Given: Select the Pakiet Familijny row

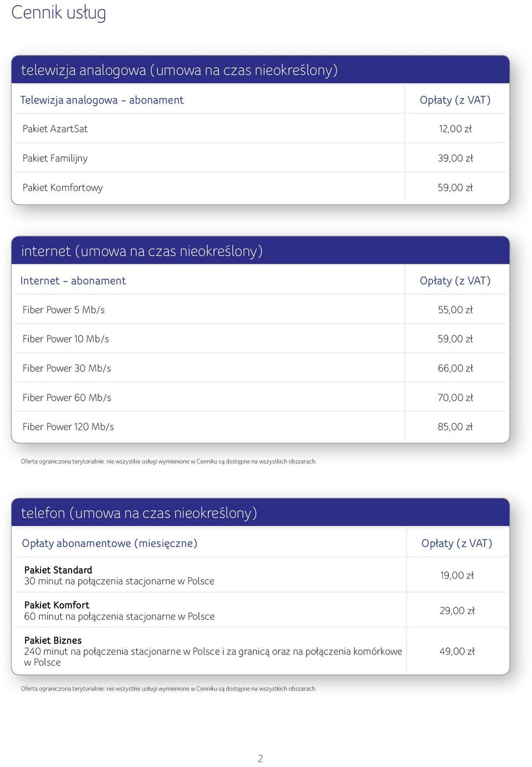Looking at the screenshot, I should [260, 158].
